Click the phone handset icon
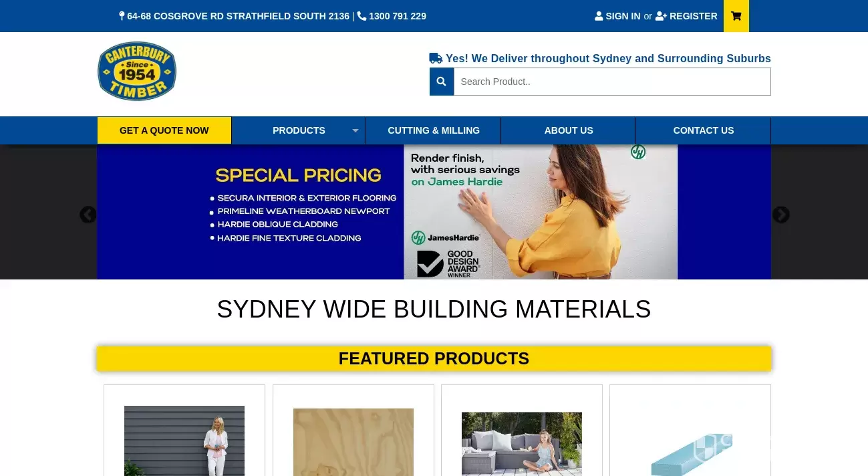Viewport: 868px width, 476px height. [361, 16]
